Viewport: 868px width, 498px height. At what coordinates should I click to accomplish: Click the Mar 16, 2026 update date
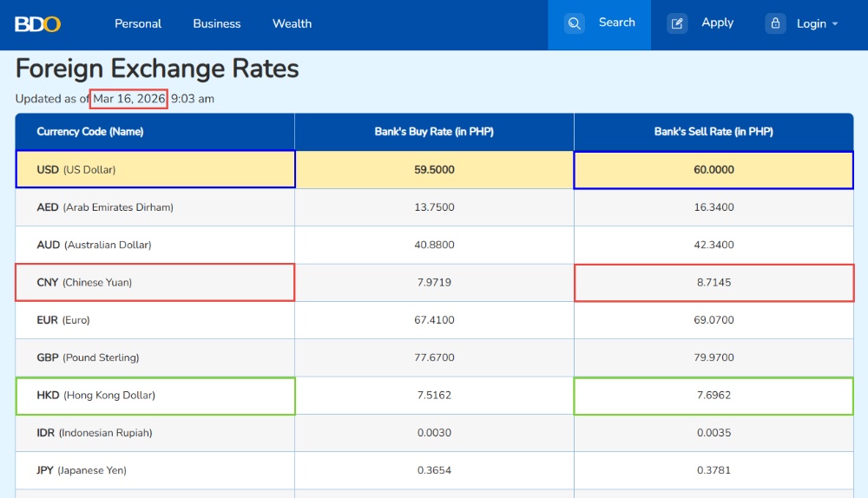129,99
